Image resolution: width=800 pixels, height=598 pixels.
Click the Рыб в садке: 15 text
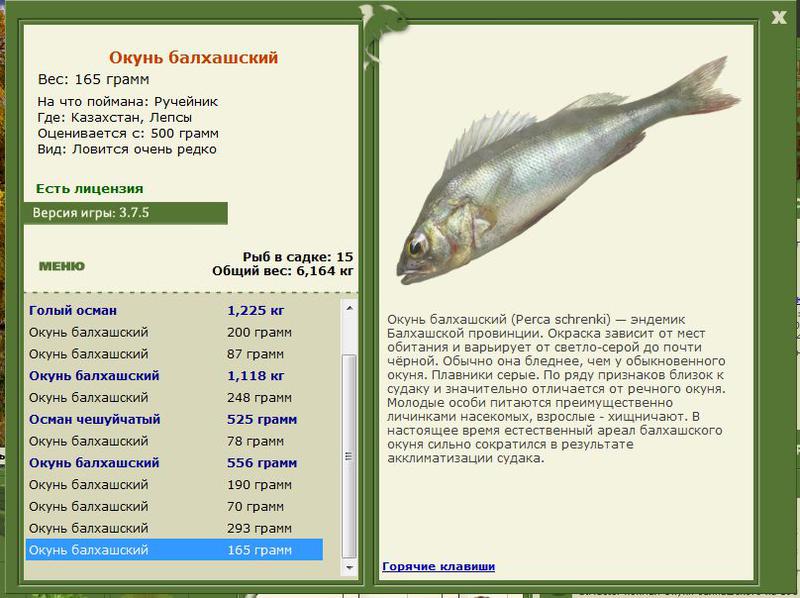tap(297, 257)
